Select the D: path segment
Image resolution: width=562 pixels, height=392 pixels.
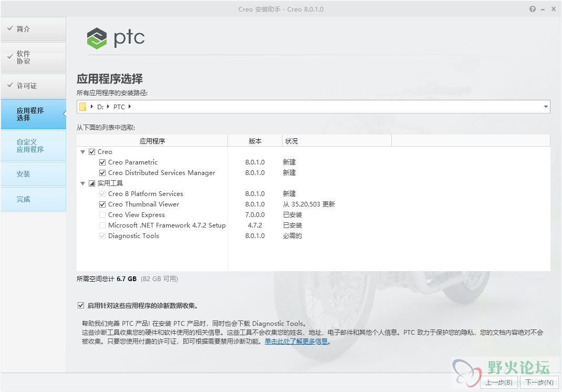pos(100,107)
